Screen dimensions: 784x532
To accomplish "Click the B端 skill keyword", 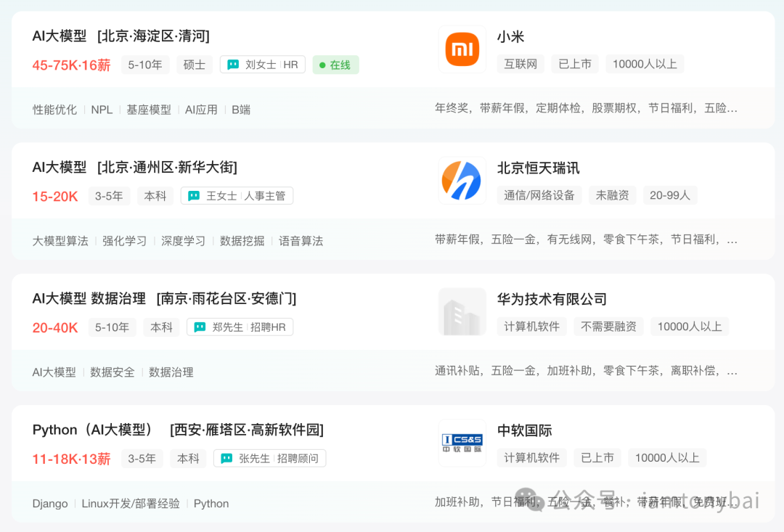I will pyautogui.click(x=241, y=110).
